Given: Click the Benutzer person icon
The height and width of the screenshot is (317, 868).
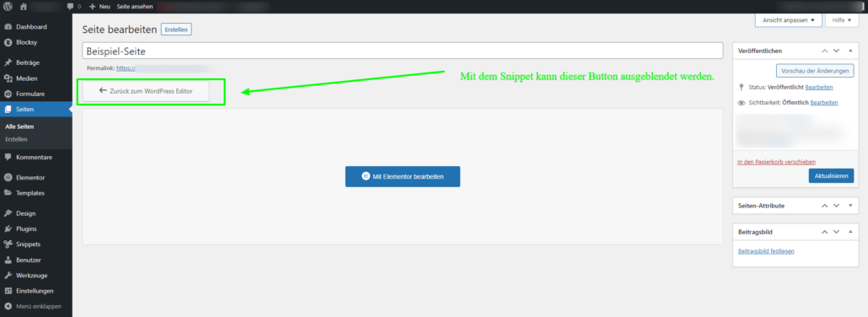Looking at the screenshot, I should (x=8, y=260).
